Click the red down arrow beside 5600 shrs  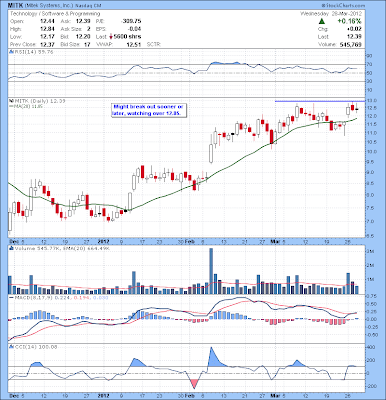112,37
